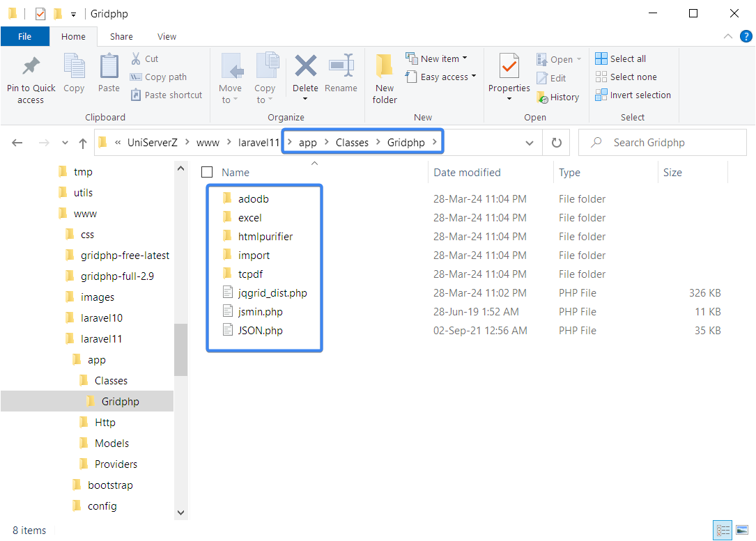
Task: Refresh the current folder view
Action: point(556,143)
